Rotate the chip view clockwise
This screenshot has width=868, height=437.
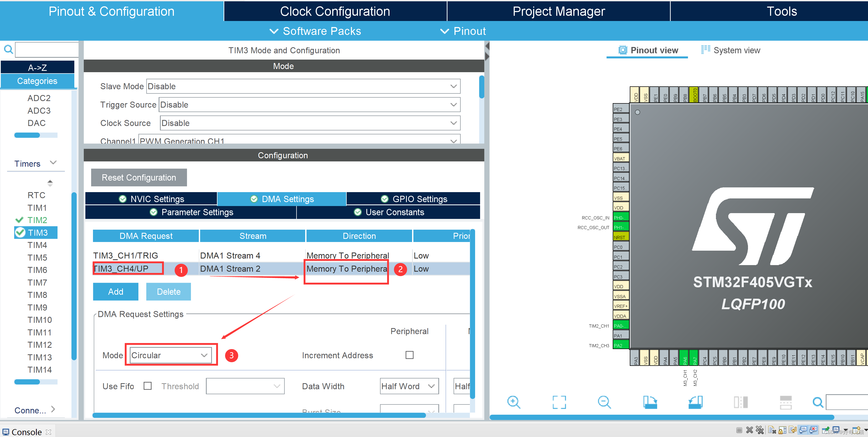point(650,402)
